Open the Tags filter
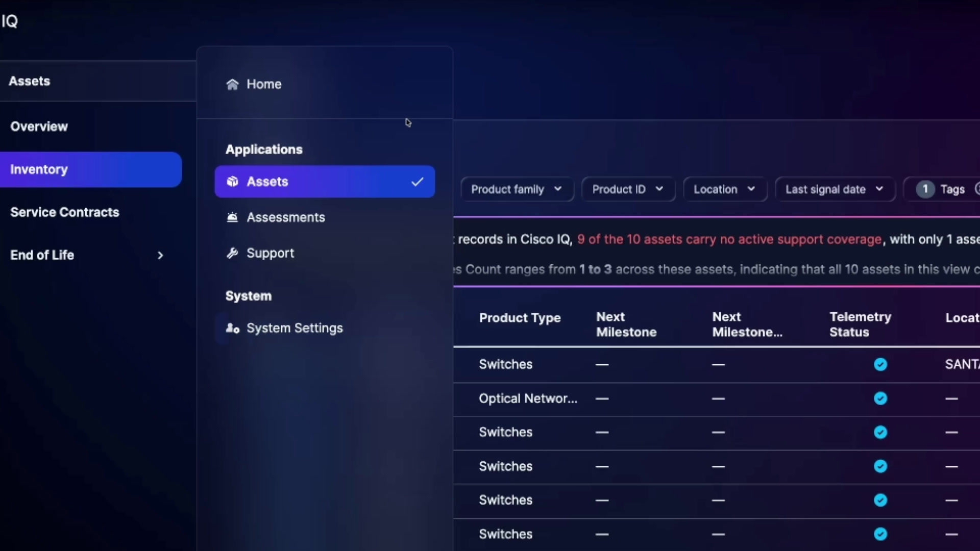The width and height of the screenshot is (980, 551). tap(943, 189)
